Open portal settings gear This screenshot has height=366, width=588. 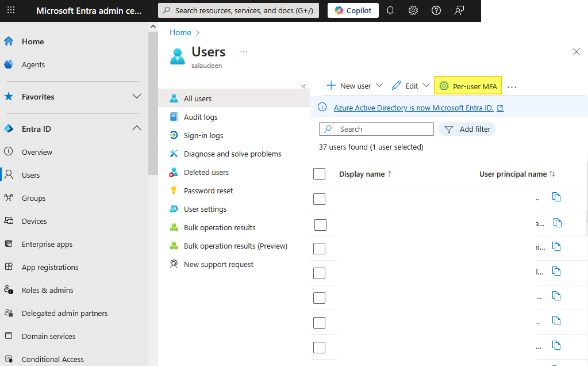coord(413,10)
